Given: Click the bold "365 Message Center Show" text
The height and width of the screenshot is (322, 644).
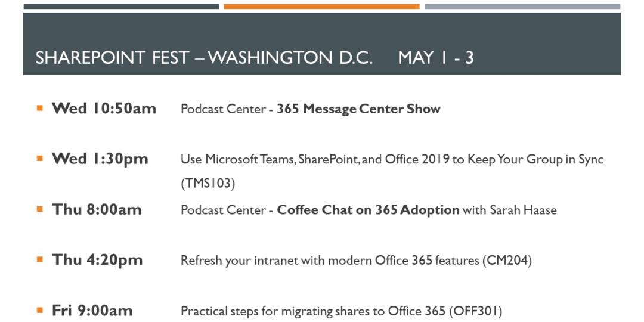Looking at the screenshot, I should 358,109.
